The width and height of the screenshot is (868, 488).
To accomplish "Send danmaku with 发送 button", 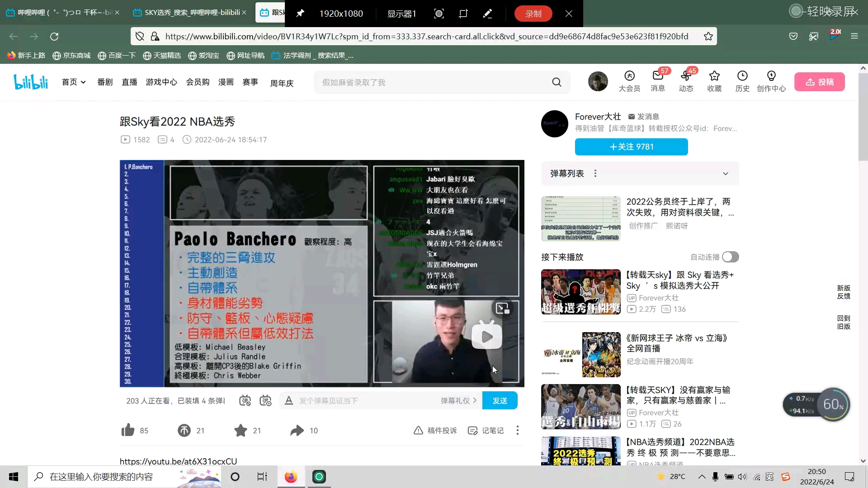I will (500, 400).
